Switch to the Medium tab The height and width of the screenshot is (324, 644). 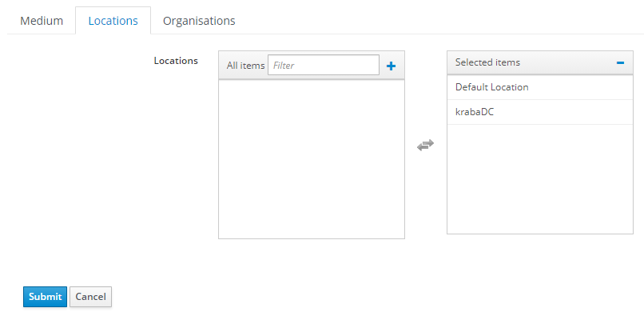pyautogui.click(x=42, y=21)
